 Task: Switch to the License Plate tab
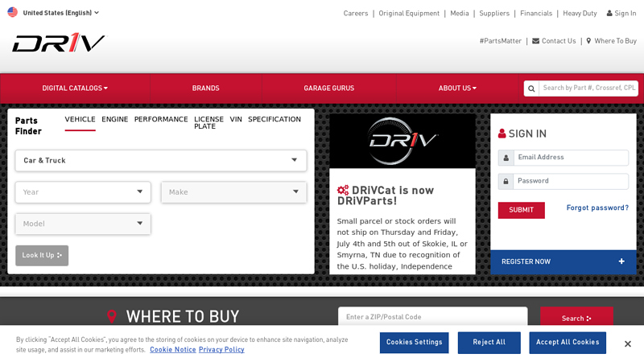pyautogui.click(x=208, y=123)
